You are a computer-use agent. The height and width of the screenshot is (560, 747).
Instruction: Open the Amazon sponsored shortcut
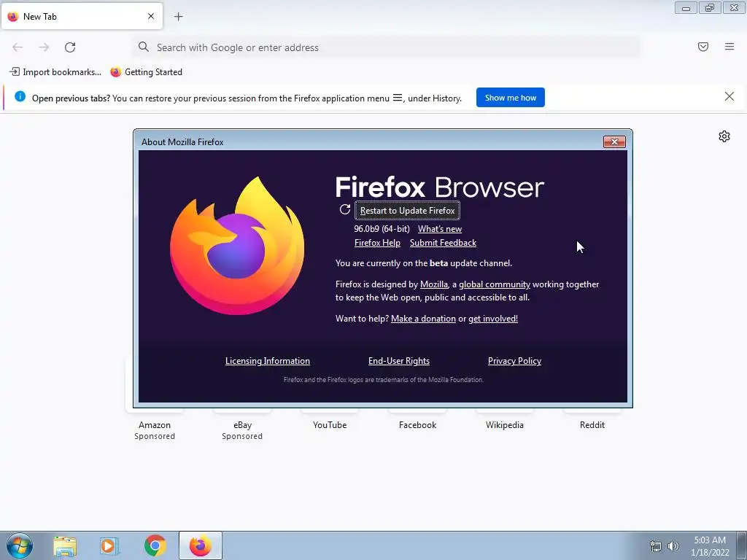[x=155, y=425]
